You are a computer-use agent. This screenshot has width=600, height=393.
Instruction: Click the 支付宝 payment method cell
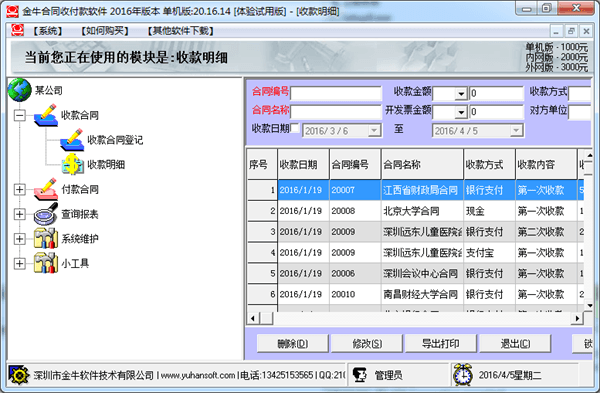489,253
